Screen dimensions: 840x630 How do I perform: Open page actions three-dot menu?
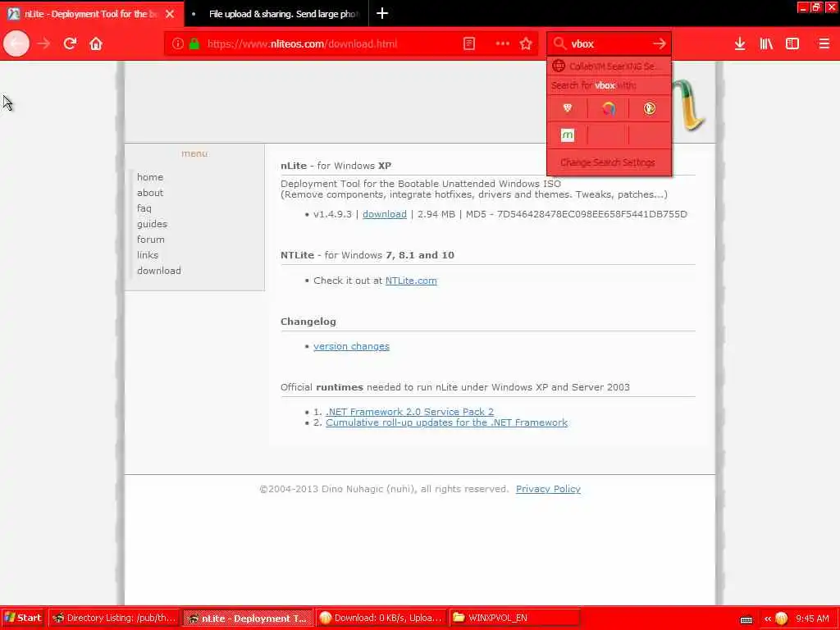click(503, 44)
